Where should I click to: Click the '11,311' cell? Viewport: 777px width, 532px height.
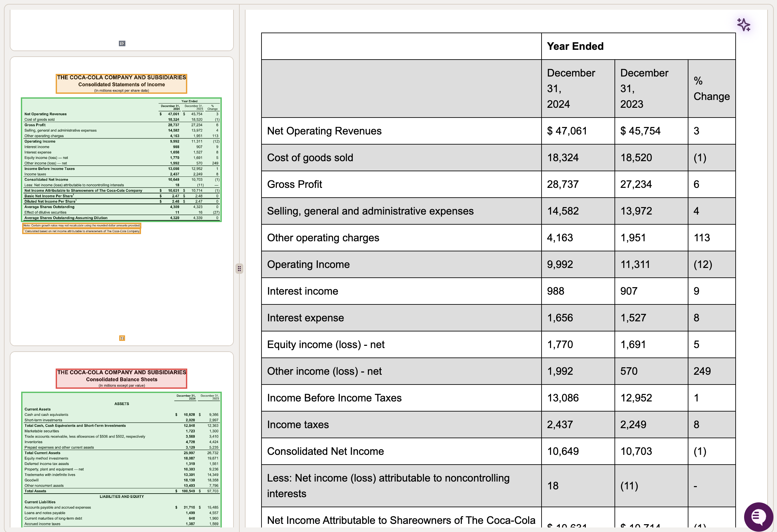[x=651, y=265]
